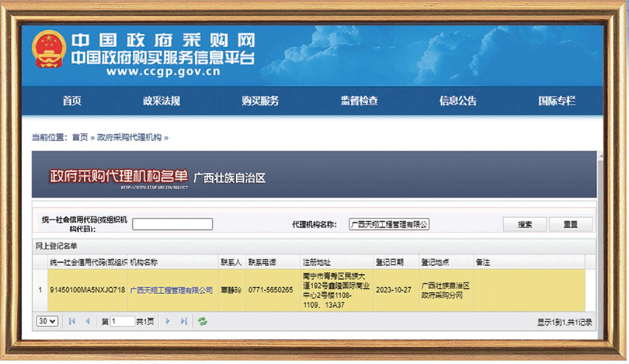Screen dimensions: 629x364
Task: Sort by 机构名称 column header
Action: 172,262
